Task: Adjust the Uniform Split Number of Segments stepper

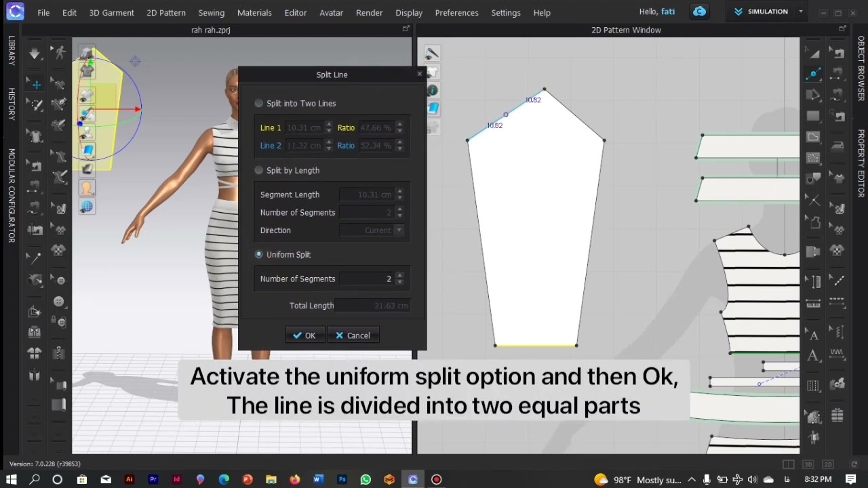Action: point(399,279)
